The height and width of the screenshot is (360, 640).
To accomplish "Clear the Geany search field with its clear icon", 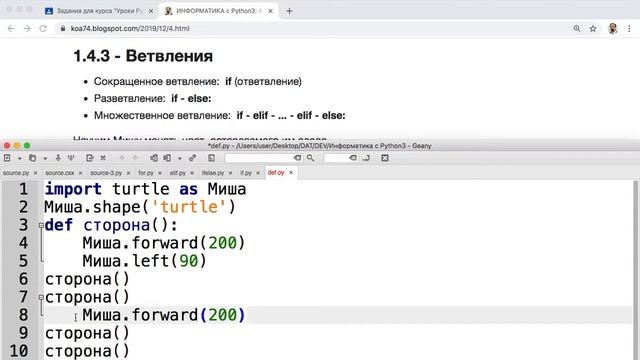I will pos(298,158).
